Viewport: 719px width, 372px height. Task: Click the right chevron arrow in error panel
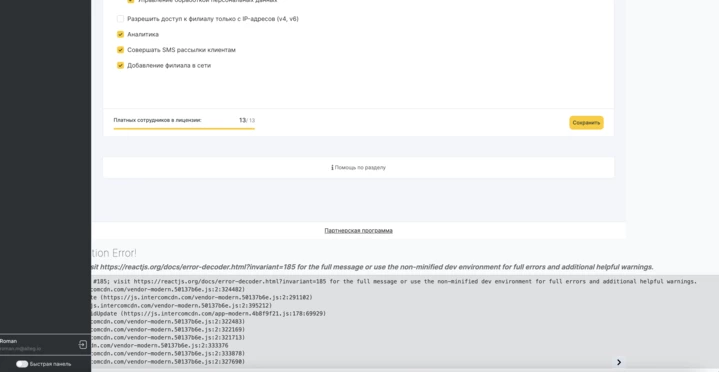point(619,362)
